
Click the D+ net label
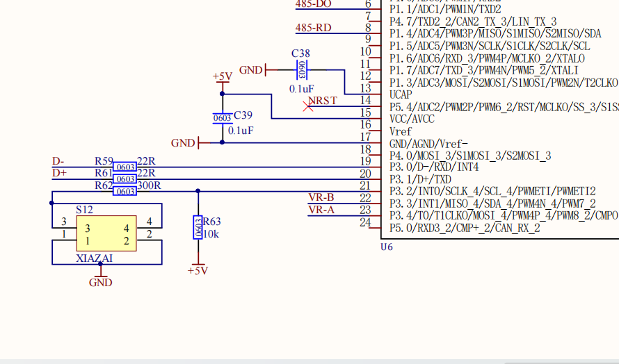(59, 173)
